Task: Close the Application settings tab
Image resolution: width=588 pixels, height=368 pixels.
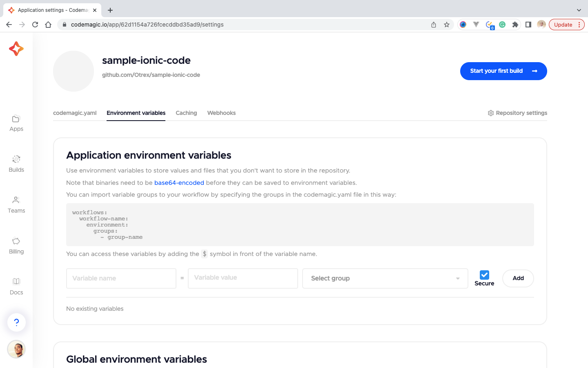Action: tap(95, 10)
